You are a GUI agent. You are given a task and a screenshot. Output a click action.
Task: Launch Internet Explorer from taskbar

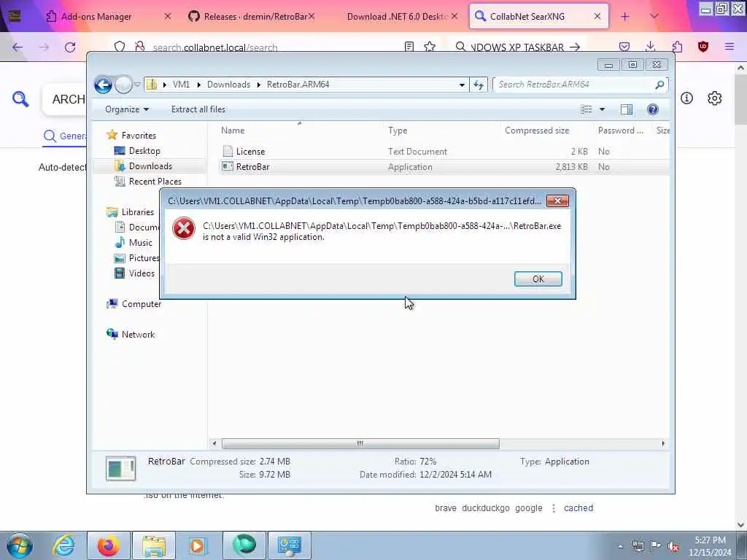pyautogui.click(x=63, y=545)
